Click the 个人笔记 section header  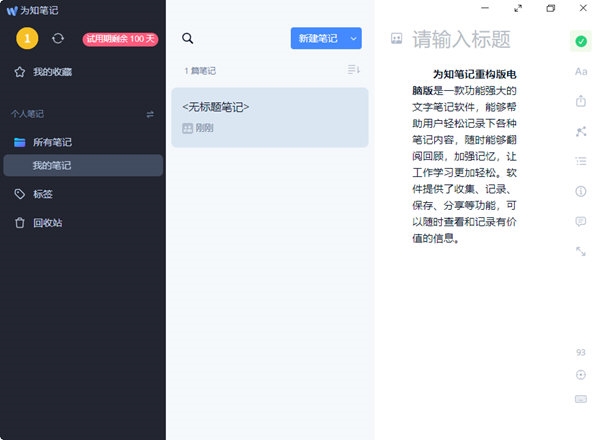point(27,114)
